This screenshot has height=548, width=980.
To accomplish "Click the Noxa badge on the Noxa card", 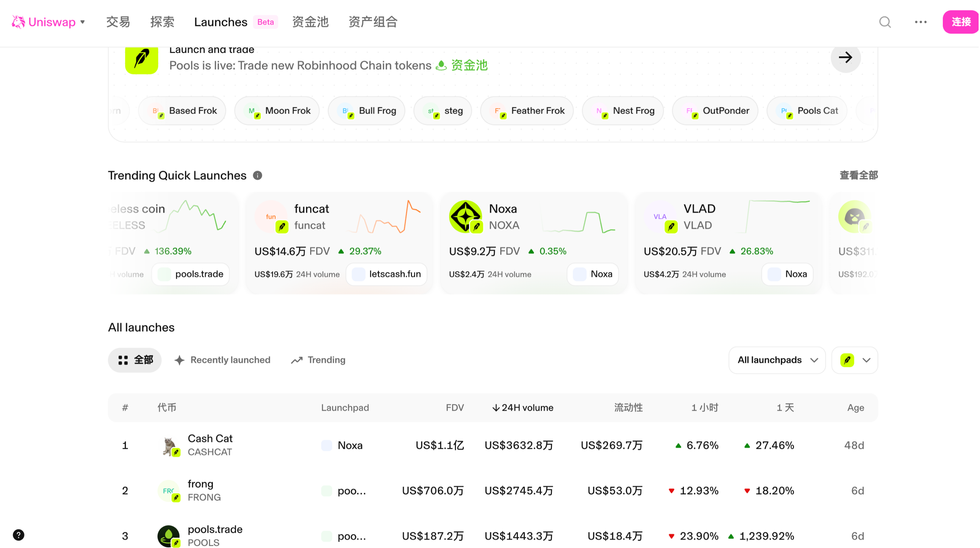I will coord(593,275).
